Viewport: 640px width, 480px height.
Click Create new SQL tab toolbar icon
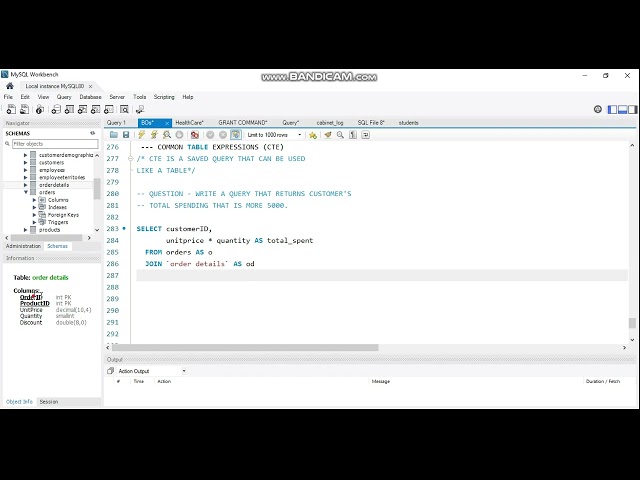point(11,109)
